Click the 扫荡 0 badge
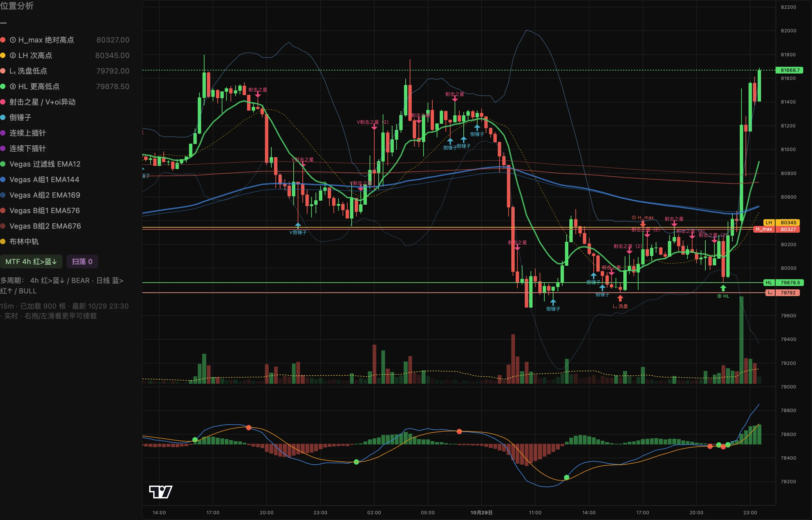 (82, 262)
